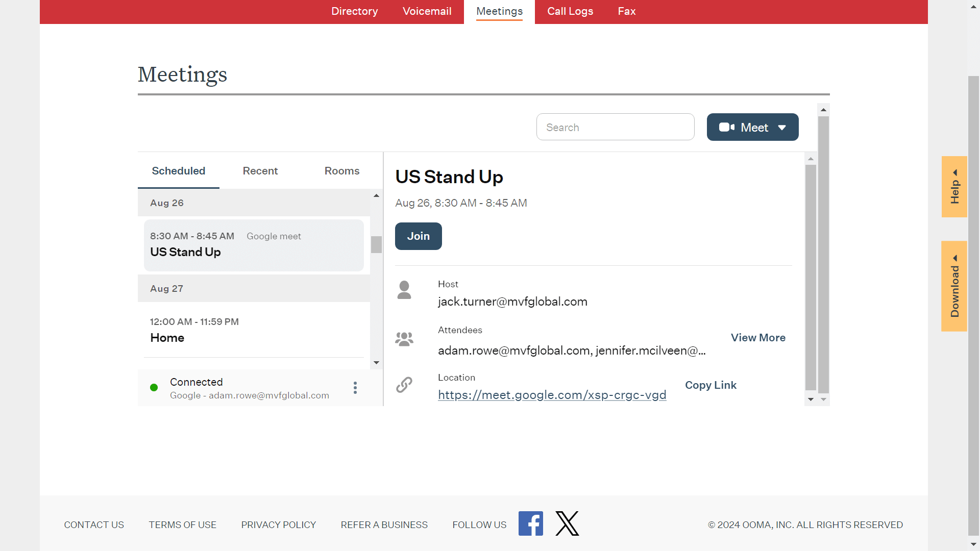Expand the Help side panel

point(954,187)
